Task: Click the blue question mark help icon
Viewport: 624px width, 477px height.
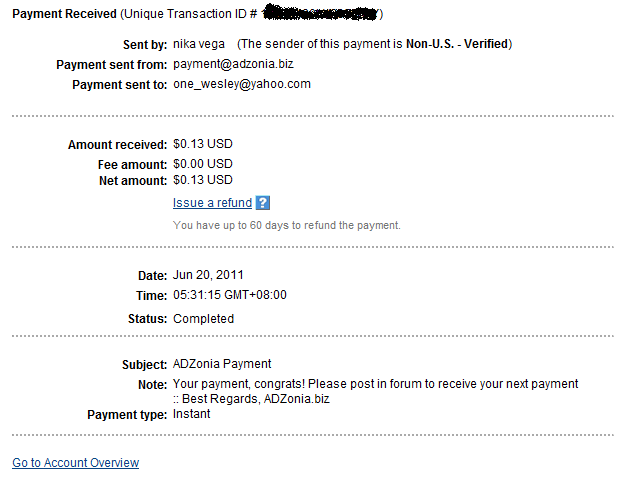Action: [x=263, y=203]
